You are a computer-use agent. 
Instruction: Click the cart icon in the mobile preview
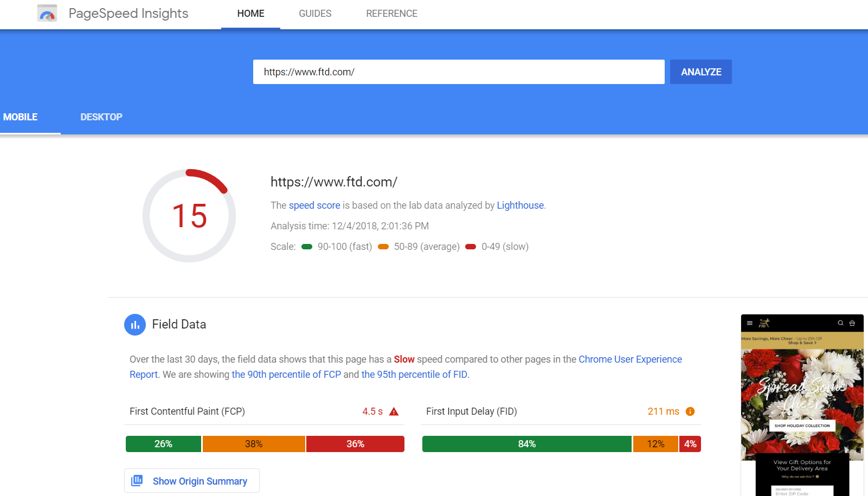[x=852, y=323]
